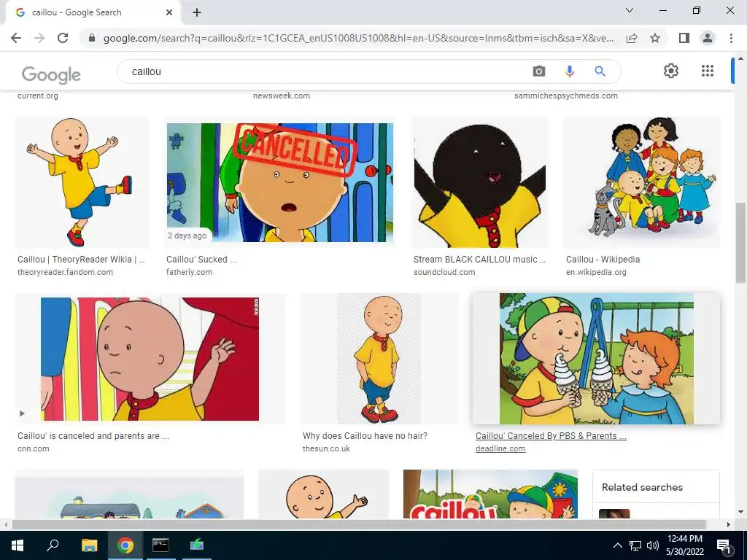Open "Caillou' Sucked ..." fatherly link
The image size is (747, 560).
pyautogui.click(x=201, y=260)
